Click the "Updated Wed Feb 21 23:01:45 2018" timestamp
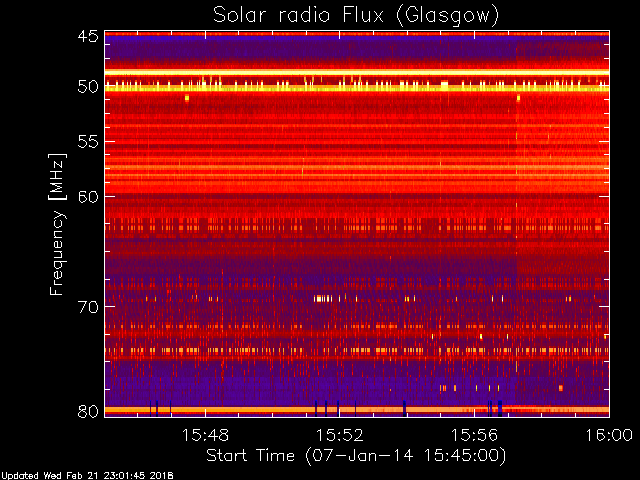The height and width of the screenshot is (480, 640). pos(87,476)
